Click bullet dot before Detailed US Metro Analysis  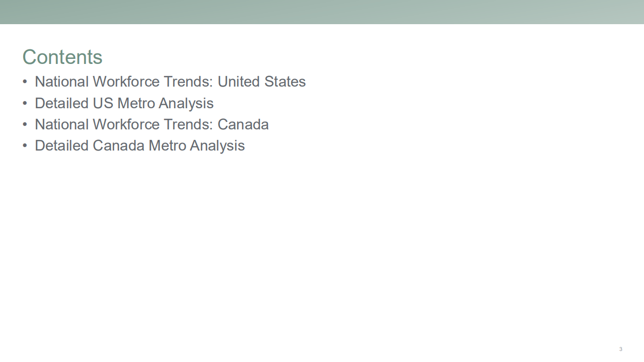coord(25,103)
